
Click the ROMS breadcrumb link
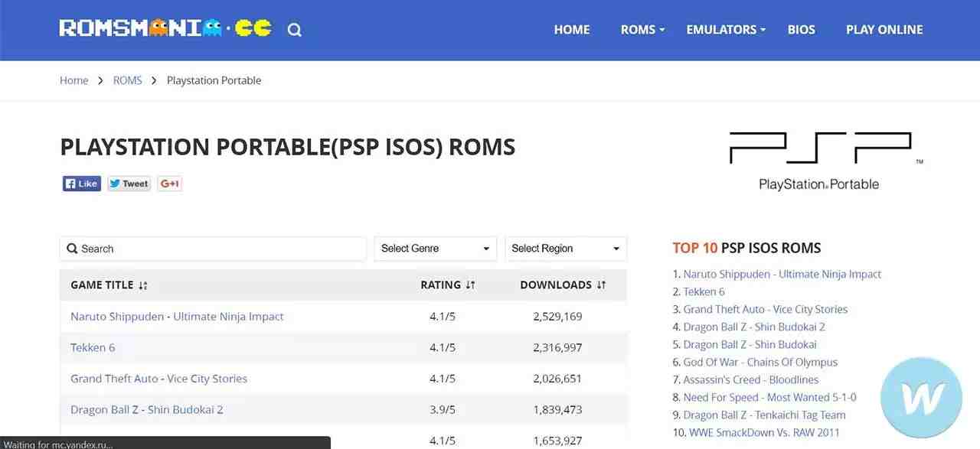coord(128,80)
